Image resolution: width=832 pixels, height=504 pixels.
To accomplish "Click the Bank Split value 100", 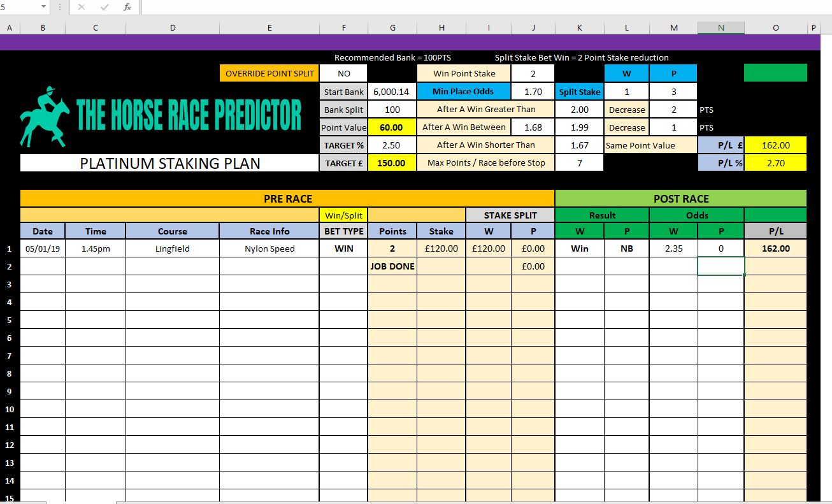I will tap(392, 110).
